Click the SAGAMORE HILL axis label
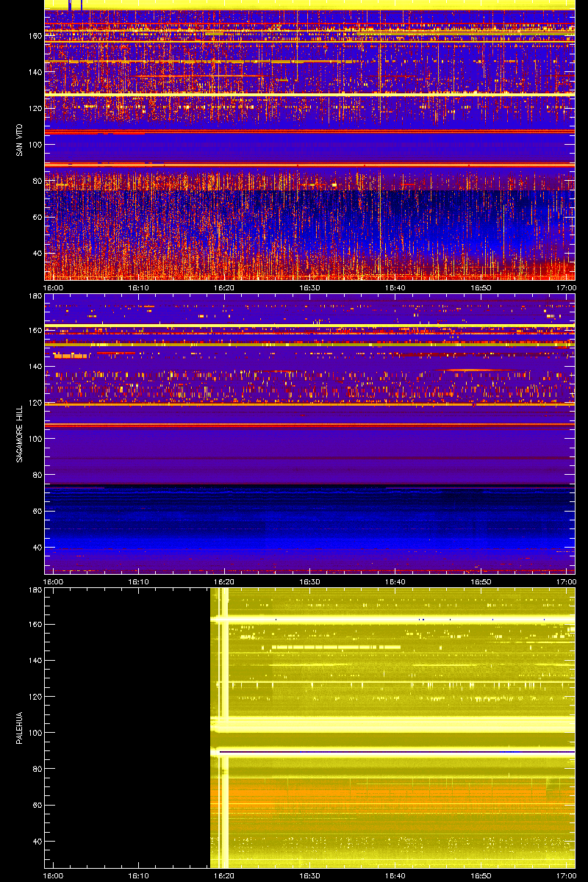Image resolution: width=588 pixels, height=882 pixels. (18, 434)
